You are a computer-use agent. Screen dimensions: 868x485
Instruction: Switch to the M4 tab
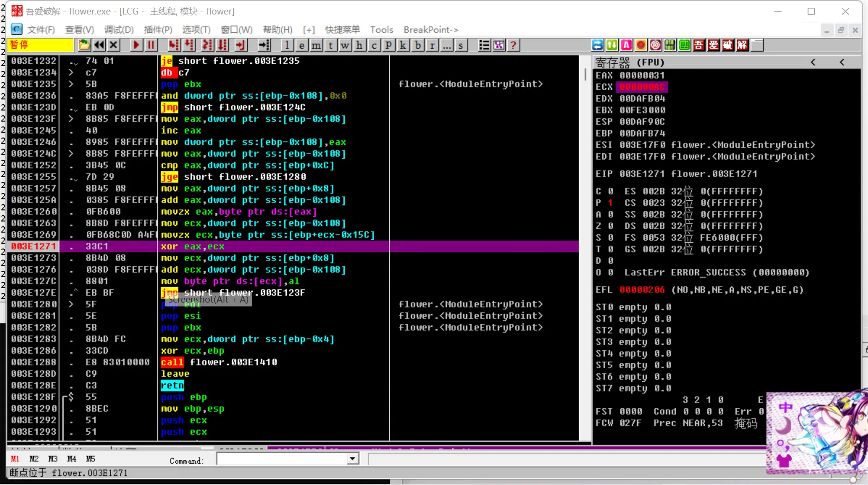(x=71, y=459)
